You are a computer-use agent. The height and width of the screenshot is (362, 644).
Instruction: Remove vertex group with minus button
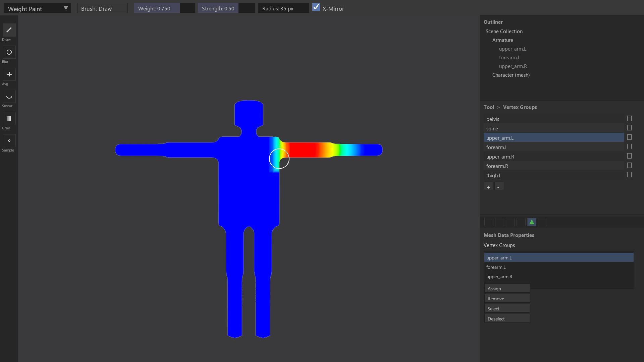[x=499, y=186]
